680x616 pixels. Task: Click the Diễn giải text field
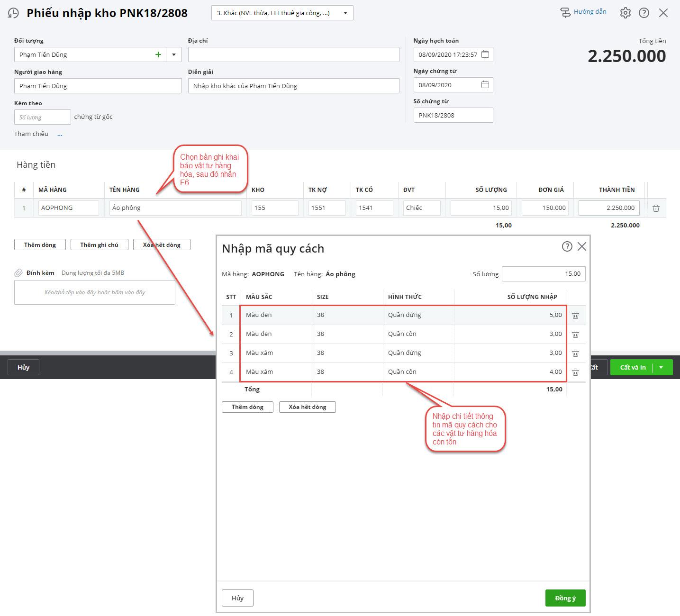coord(293,86)
